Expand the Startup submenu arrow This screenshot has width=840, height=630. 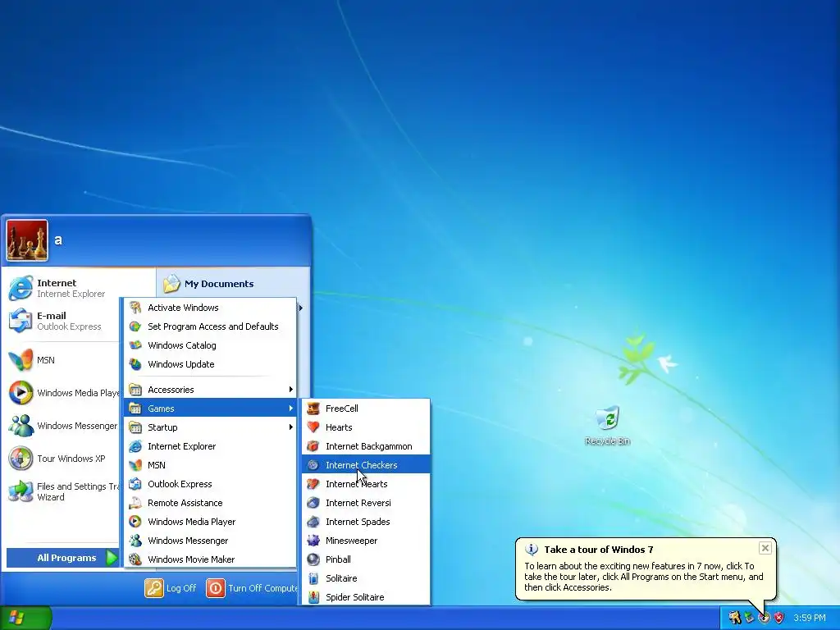coord(291,427)
